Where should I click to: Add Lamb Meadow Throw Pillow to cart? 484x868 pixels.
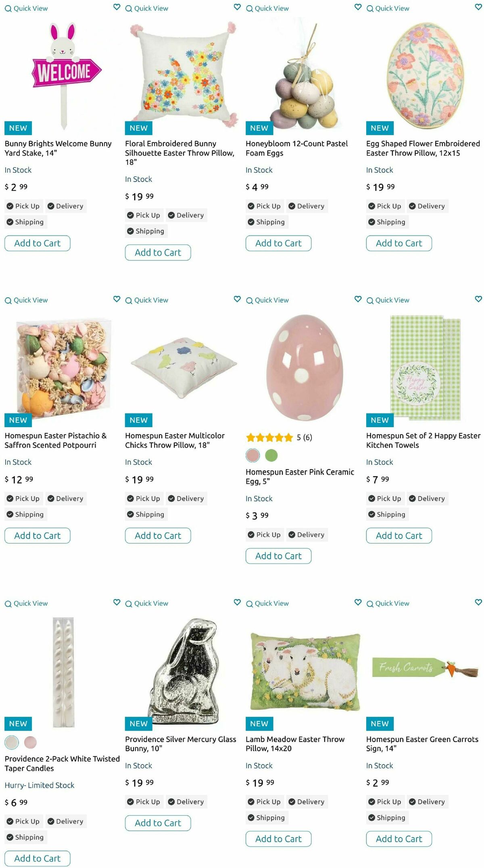(278, 839)
